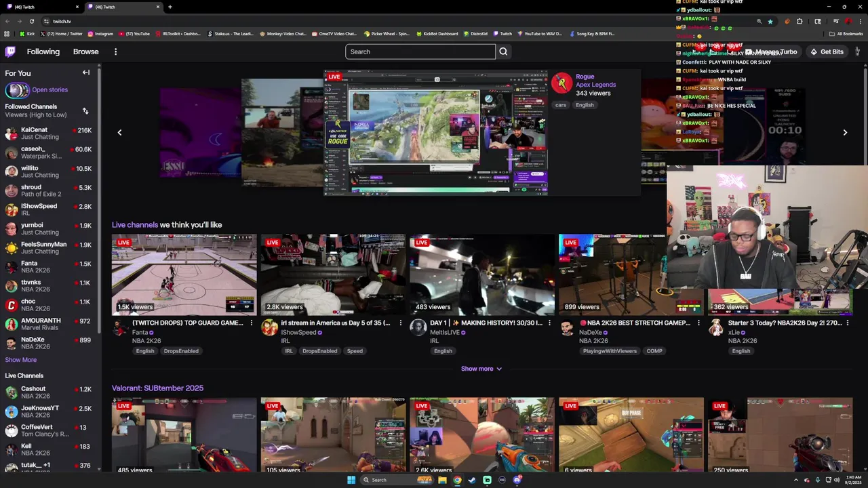This screenshot has width=868, height=488.
Task: Click the DropsEnabled tag under Fanta
Action: [181, 351]
